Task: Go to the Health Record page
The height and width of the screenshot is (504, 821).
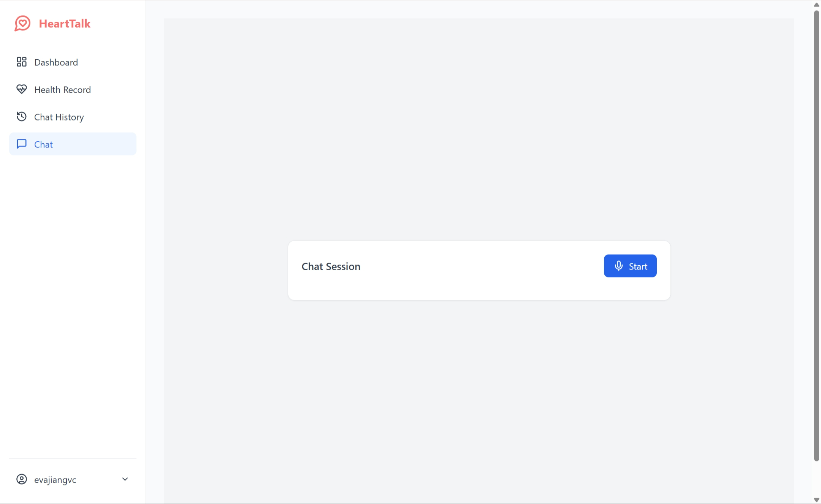Action: click(62, 90)
